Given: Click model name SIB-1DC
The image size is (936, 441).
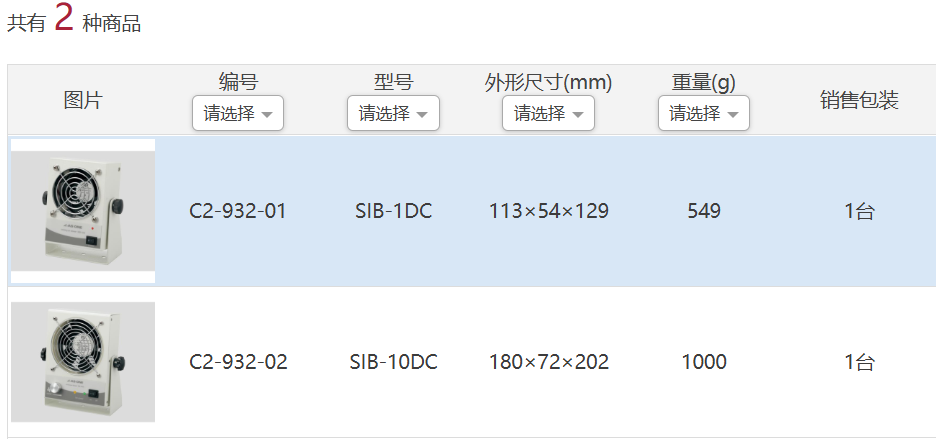Looking at the screenshot, I should (393, 211).
